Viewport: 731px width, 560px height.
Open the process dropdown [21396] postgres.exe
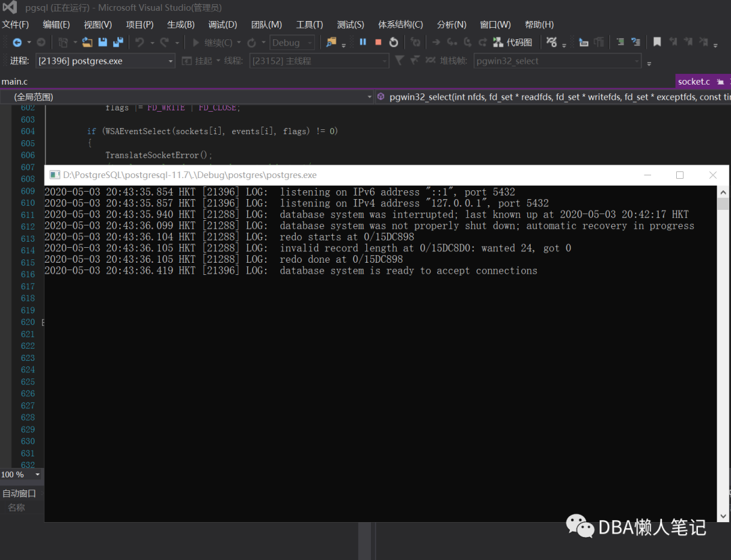106,61
